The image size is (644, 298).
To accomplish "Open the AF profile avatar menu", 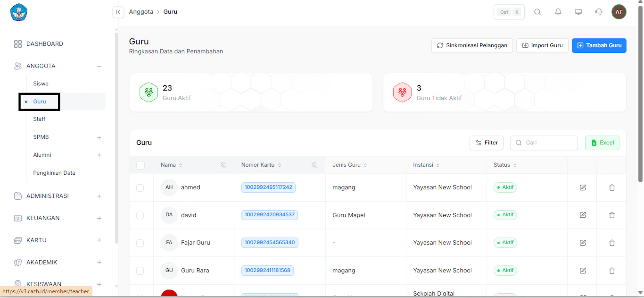I will [619, 12].
